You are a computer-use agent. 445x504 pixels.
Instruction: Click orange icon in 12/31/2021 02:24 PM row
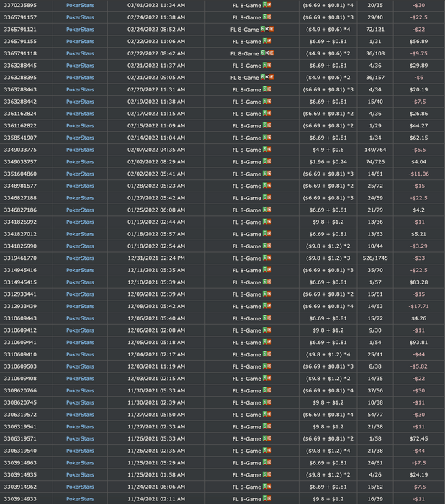click(x=269, y=258)
